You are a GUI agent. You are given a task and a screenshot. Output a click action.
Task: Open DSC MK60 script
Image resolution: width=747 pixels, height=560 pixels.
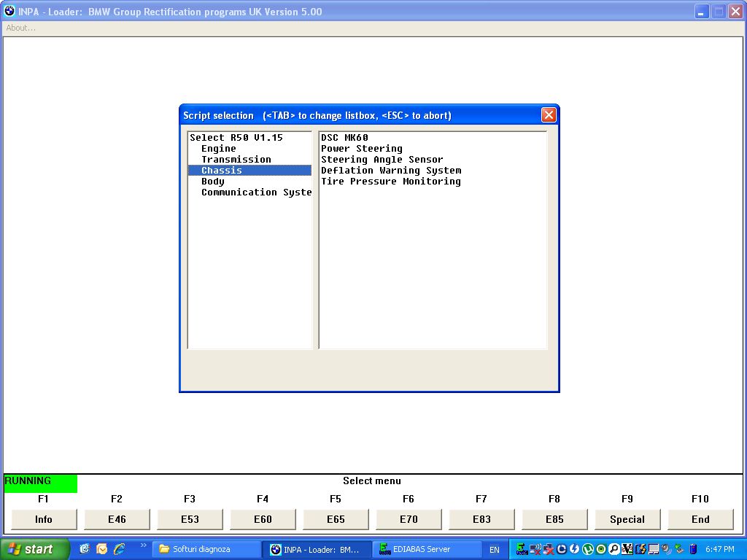344,138
